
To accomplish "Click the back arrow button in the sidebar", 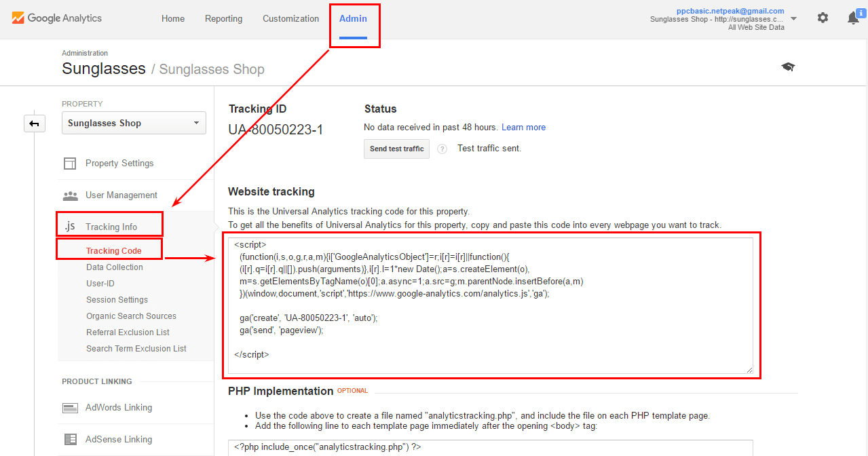I will [x=35, y=123].
